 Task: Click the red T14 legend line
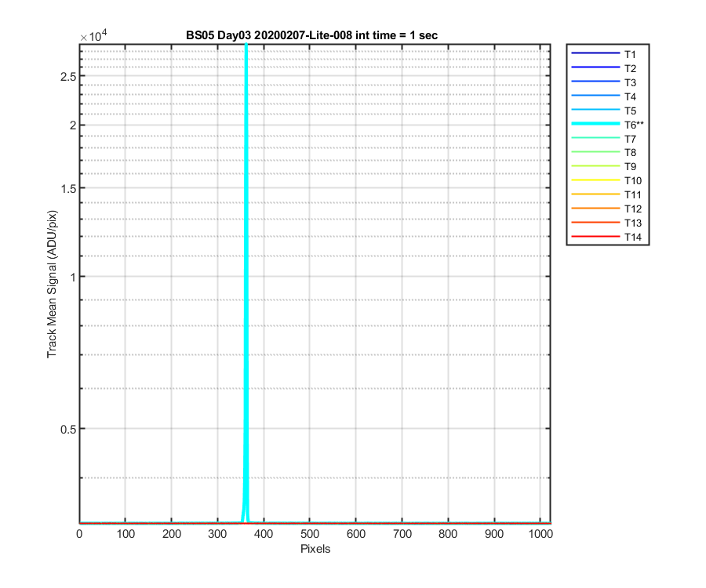point(595,236)
